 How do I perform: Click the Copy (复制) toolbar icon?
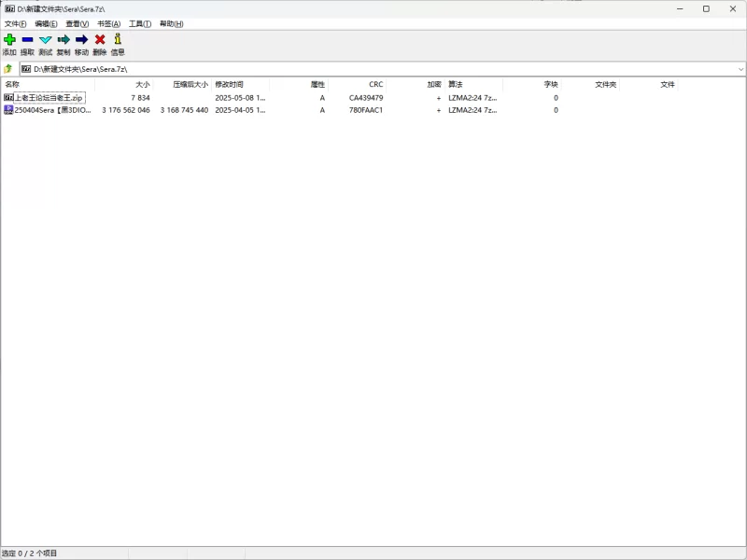click(63, 40)
